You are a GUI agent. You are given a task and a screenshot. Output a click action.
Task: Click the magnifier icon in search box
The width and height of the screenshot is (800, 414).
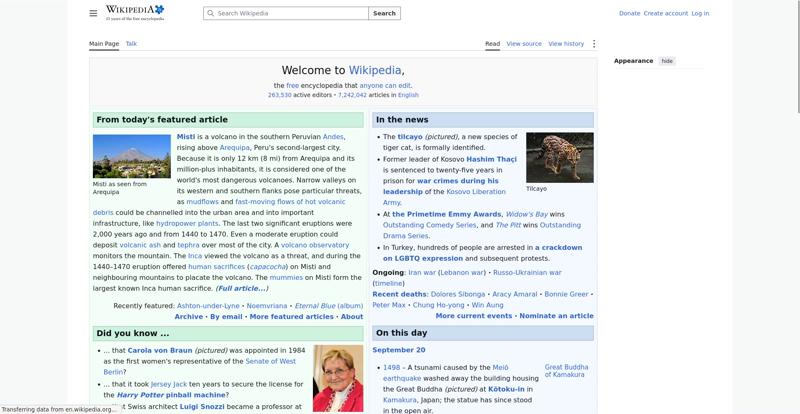(210, 13)
